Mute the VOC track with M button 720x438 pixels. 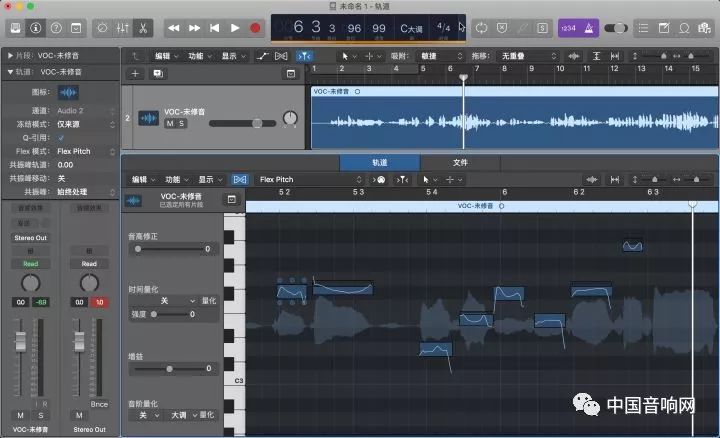point(170,124)
